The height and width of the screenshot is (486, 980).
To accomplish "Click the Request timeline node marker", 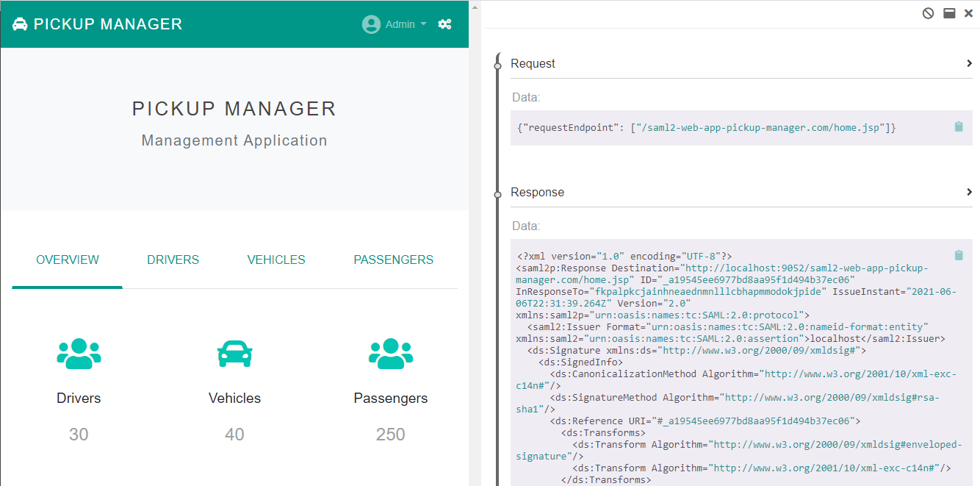I will [x=497, y=65].
